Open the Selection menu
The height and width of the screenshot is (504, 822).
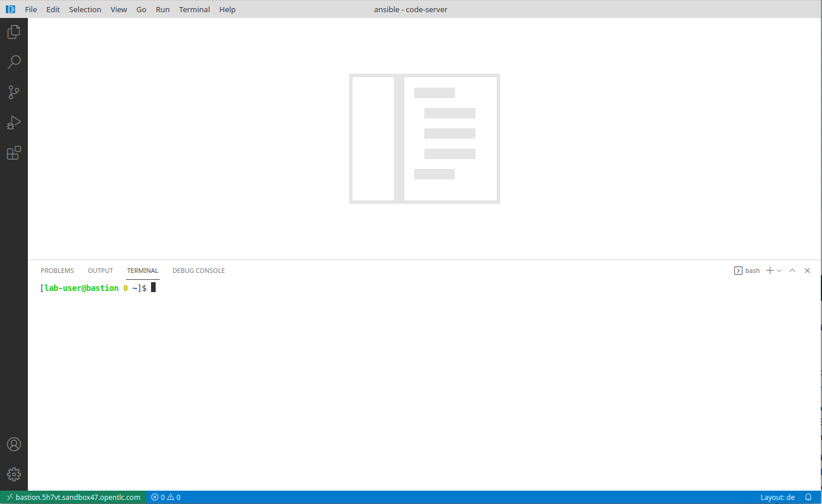click(85, 9)
